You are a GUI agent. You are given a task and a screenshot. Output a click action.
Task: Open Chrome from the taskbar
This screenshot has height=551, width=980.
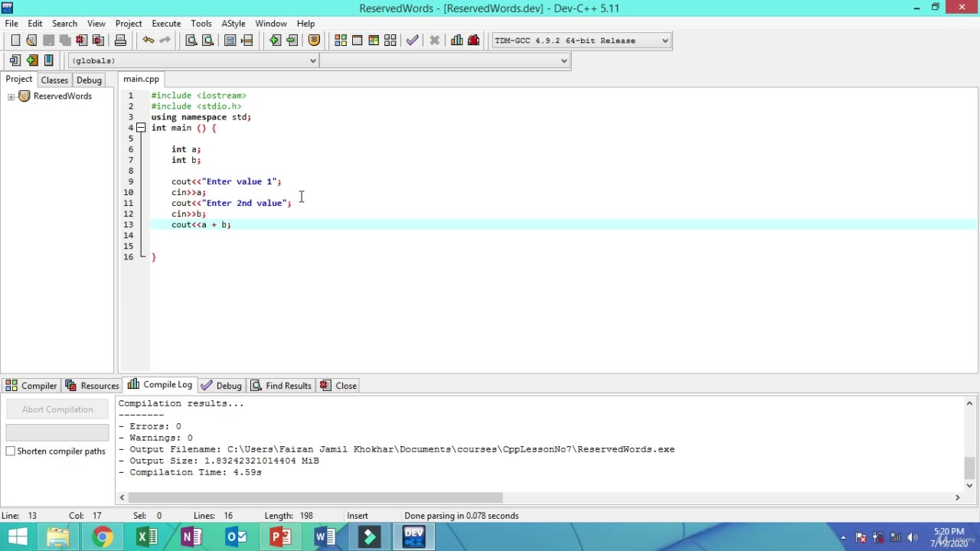(x=103, y=537)
